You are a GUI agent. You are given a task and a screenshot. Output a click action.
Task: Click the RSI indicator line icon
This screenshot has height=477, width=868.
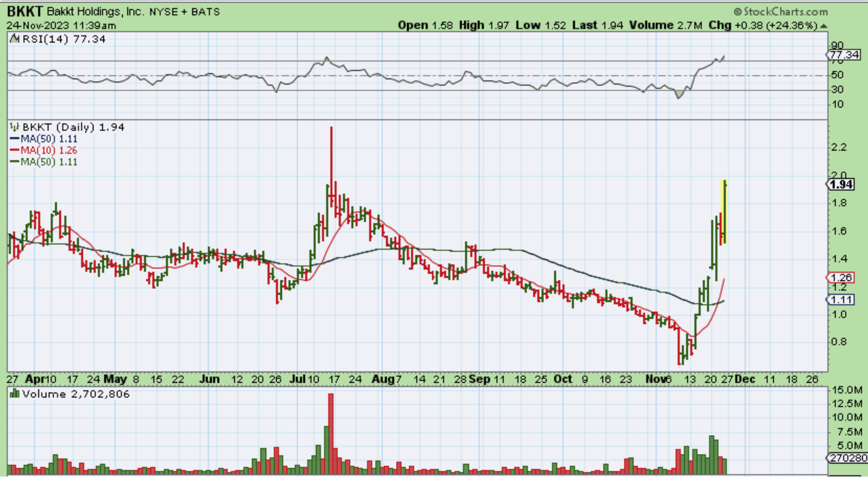15,39
